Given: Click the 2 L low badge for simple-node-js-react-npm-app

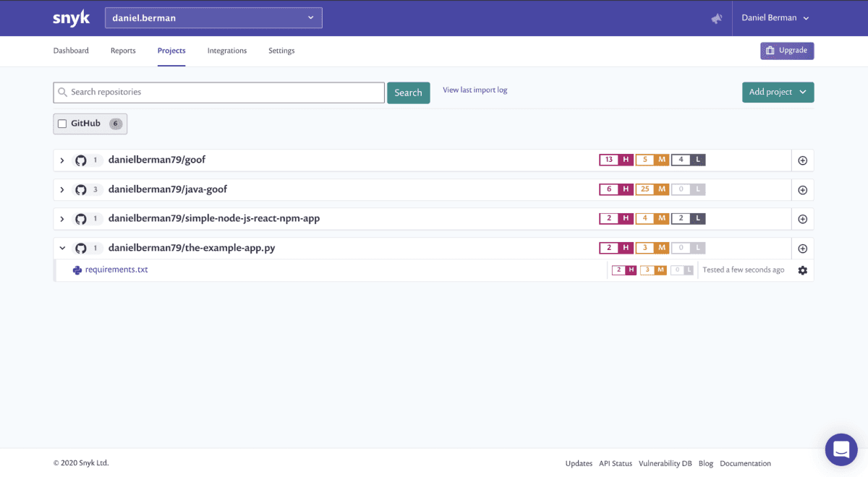Looking at the screenshot, I should click(689, 218).
